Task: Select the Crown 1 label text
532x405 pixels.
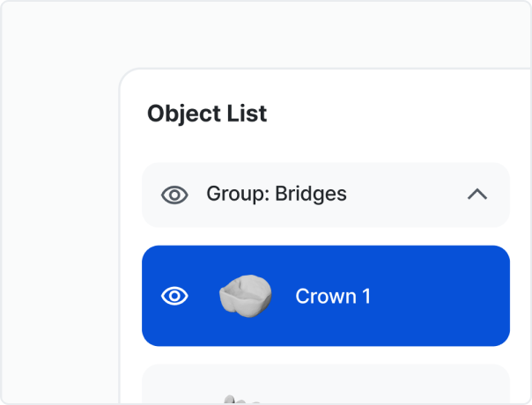Action: [x=333, y=296]
